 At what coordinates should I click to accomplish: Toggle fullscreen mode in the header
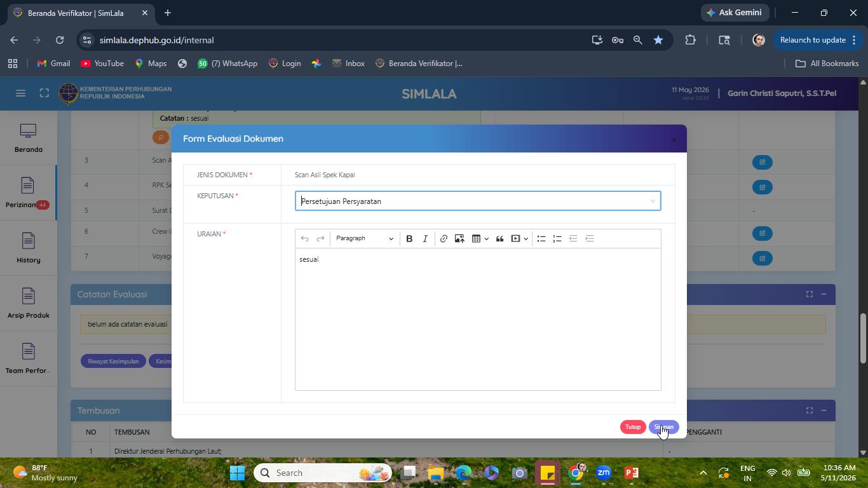(44, 93)
